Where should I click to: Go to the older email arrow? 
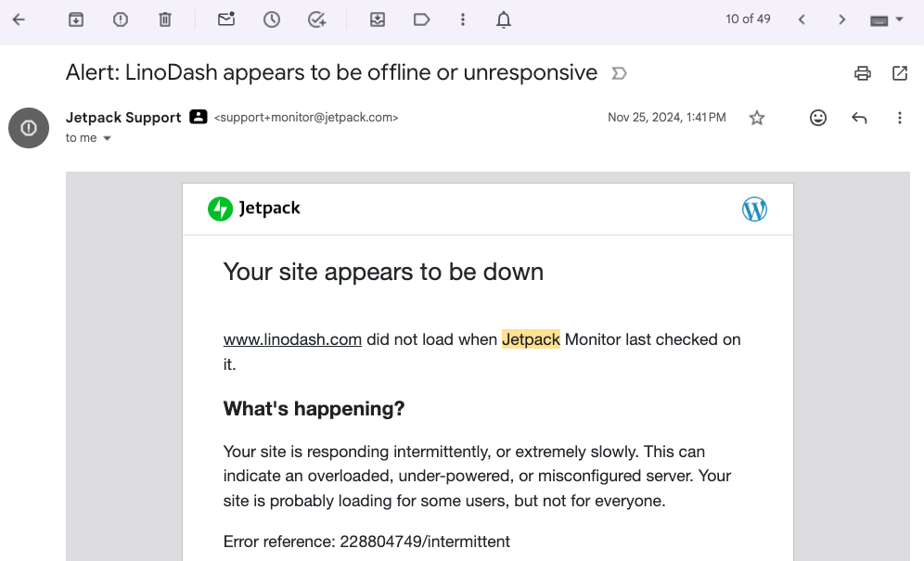[842, 19]
